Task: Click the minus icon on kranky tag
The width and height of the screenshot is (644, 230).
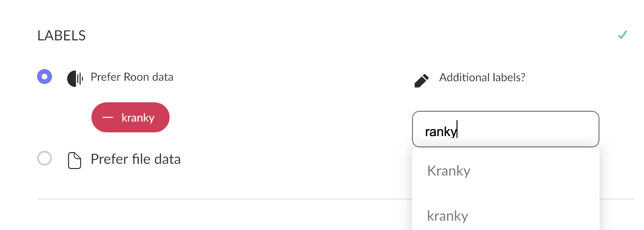Action: (x=108, y=117)
